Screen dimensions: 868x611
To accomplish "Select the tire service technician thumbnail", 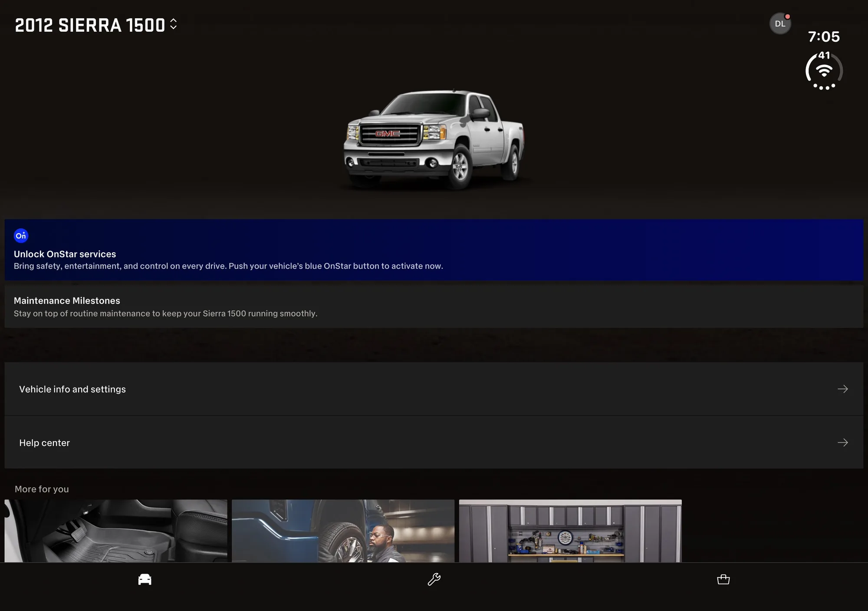I will point(343,531).
